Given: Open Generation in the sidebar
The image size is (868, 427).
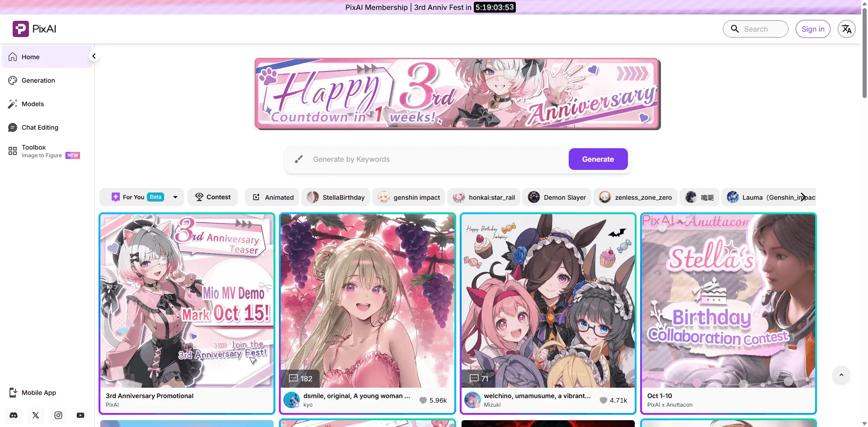Looking at the screenshot, I should (x=38, y=80).
